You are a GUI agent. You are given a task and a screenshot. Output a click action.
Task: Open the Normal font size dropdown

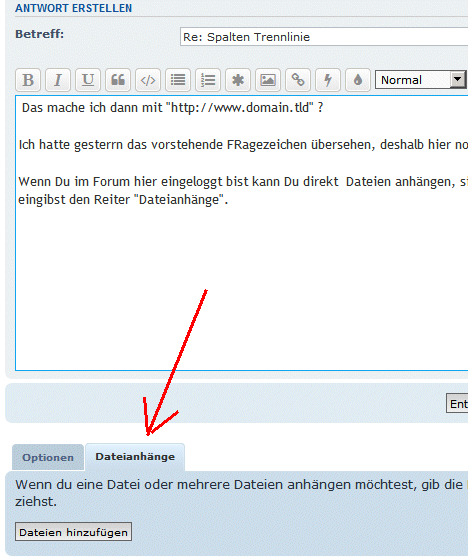tap(421, 80)
